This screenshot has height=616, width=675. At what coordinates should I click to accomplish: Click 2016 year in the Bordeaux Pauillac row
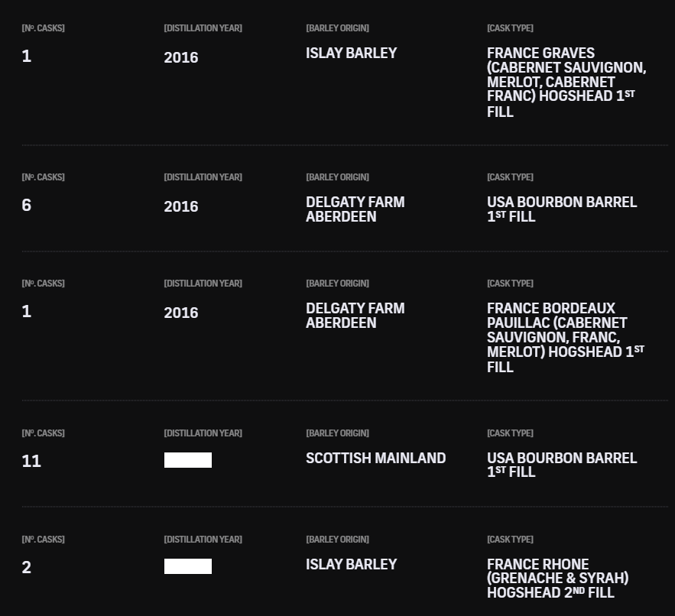pyautogui.click(x=180, y=313)
